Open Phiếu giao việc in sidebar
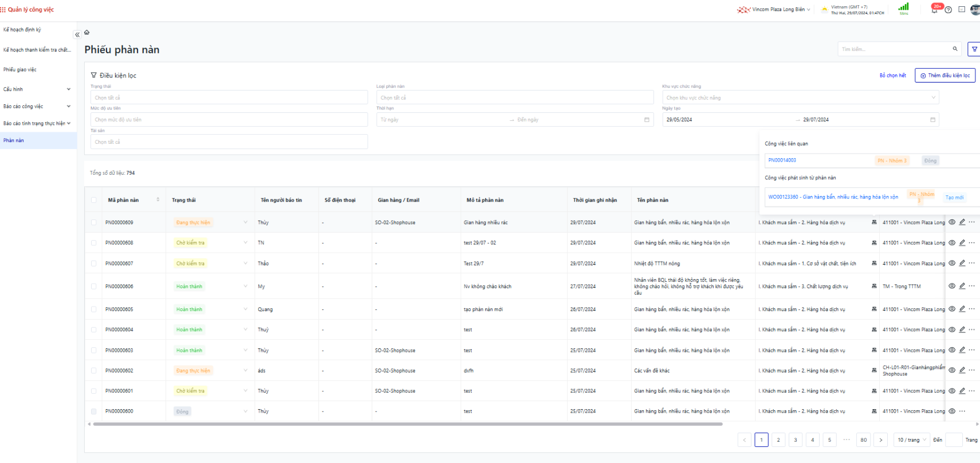The image size is (980, 463). [x=20, y=70]
